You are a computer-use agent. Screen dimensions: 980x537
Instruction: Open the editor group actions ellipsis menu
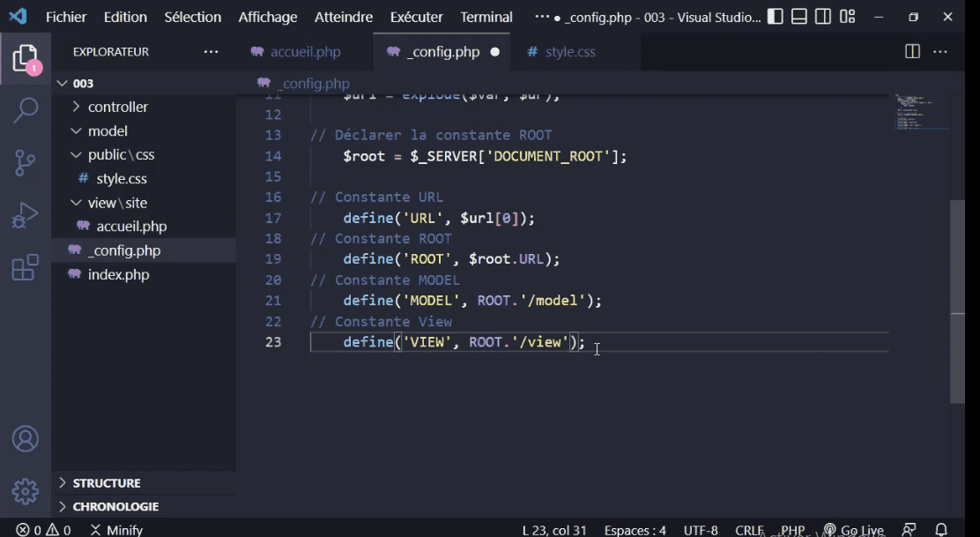click(939, 51)
